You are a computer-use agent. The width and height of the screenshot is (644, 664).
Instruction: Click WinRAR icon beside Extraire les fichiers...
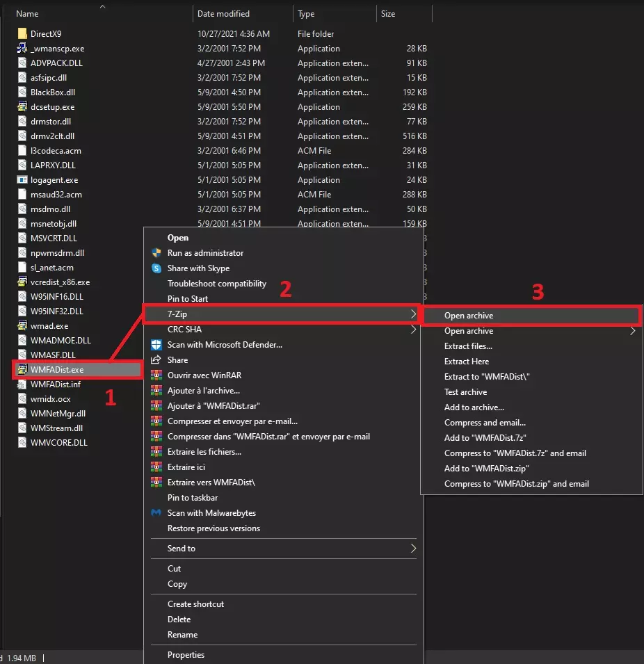(x=156, y=452)
